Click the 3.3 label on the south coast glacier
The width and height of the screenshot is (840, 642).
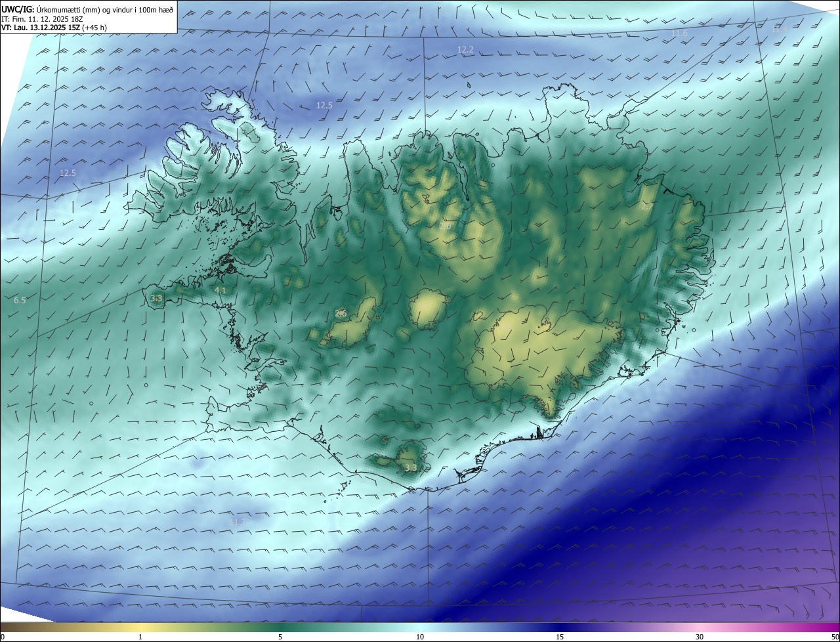(x=411, y=468)
